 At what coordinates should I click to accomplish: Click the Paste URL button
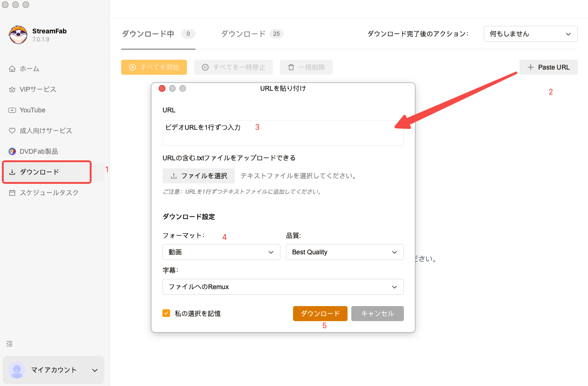(x=548, y=67)
